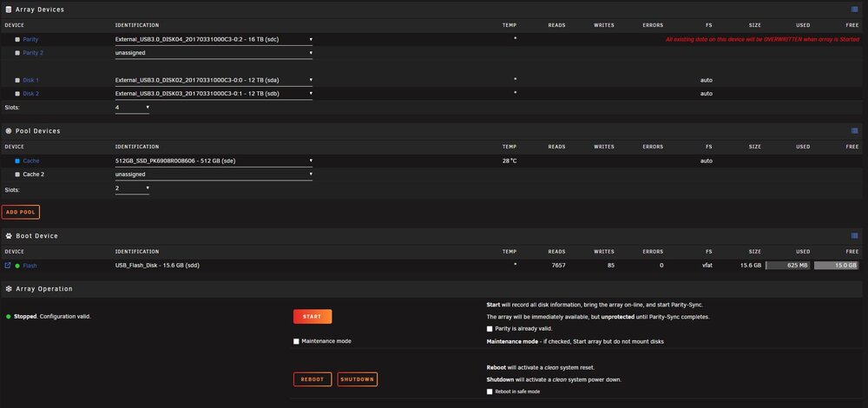Open the Parity device selection dropdown
The width and height of the screenshot is (868, 408).
[x=214, y=40]
